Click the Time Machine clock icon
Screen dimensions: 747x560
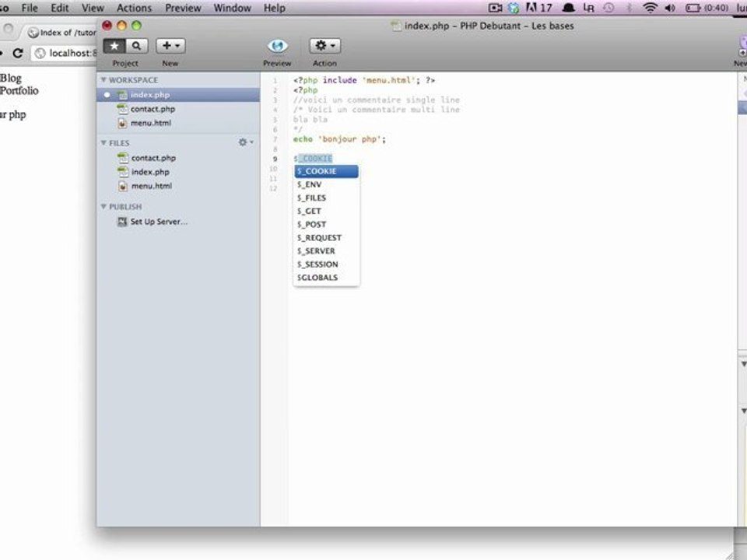tap(608, 8)
